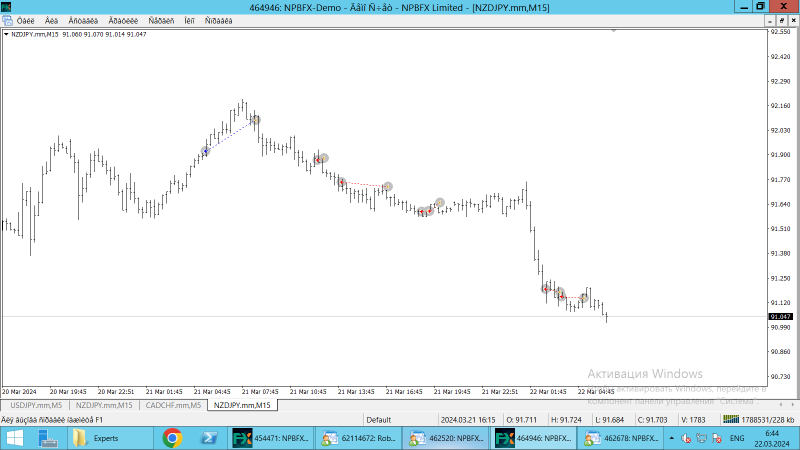Click the Action Center flag icon

point(717,438)
